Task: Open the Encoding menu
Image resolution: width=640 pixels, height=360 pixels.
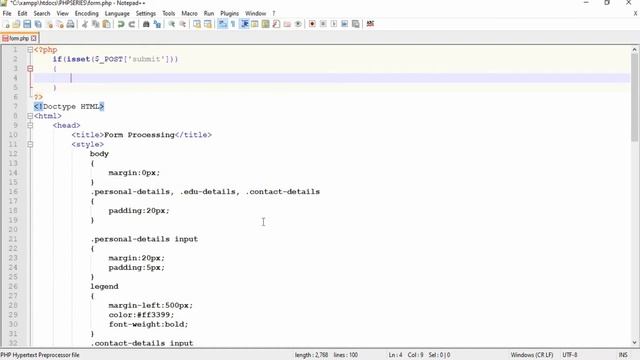Action: pos(87,13)
